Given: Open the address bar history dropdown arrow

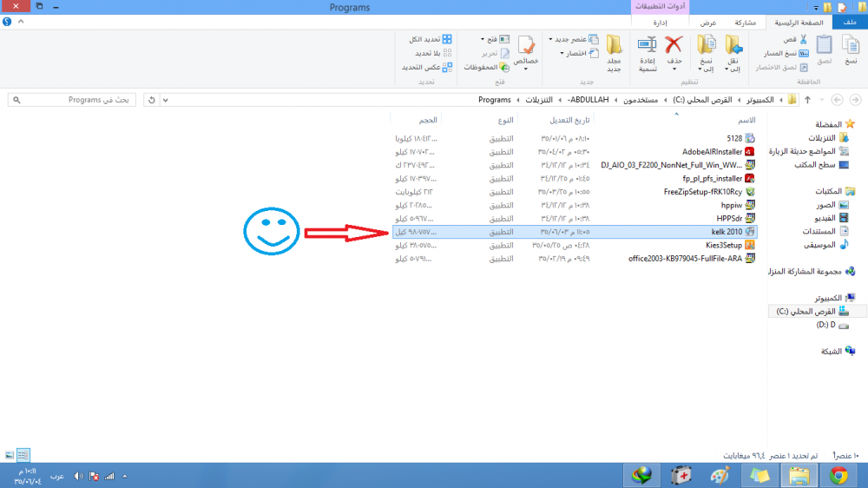Looking at the screenshot, I should coord(167,100).
